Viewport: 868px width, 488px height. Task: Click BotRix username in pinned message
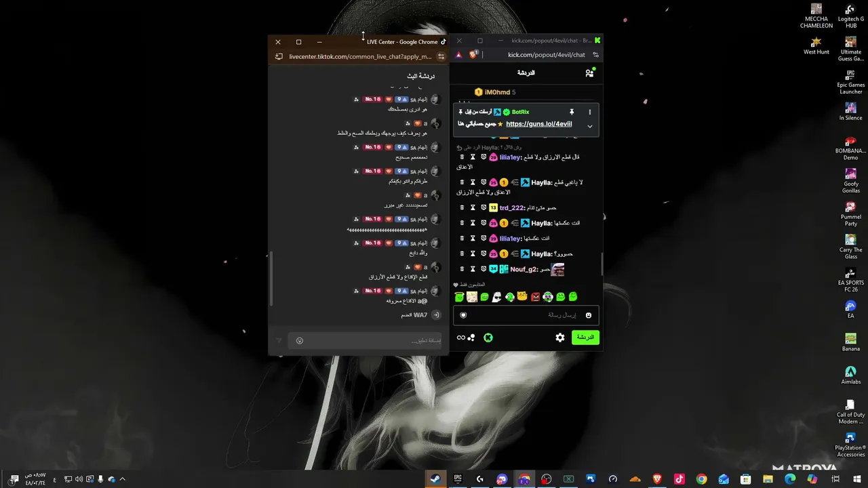click(x=521, y=112)
